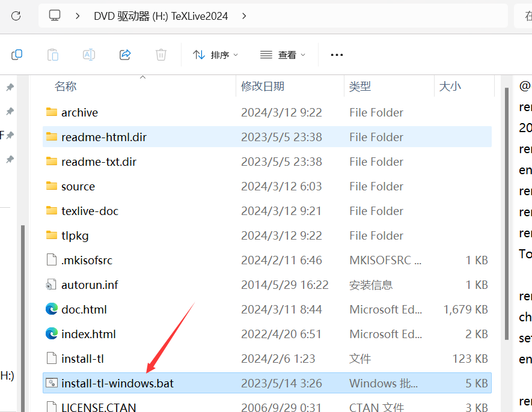Click the index.html file name
Screen dimensions: 532x412
point(88,334)
